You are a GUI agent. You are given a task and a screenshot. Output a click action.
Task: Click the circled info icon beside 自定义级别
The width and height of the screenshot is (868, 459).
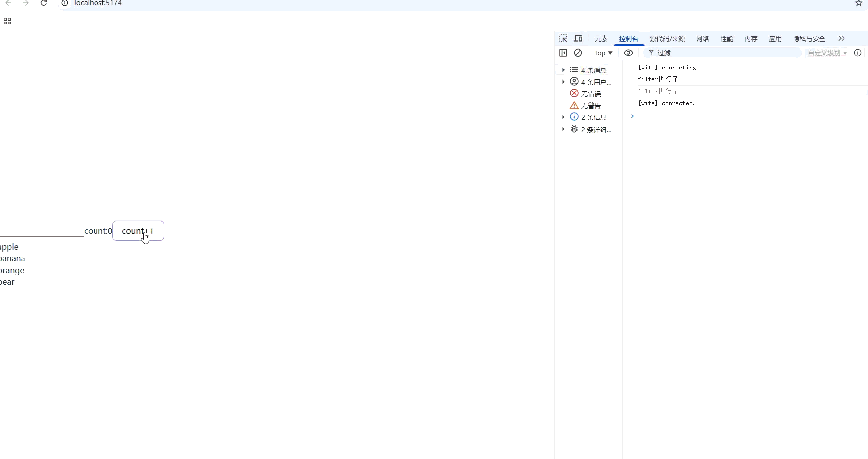pyautogui.click(x=858, y=53)
